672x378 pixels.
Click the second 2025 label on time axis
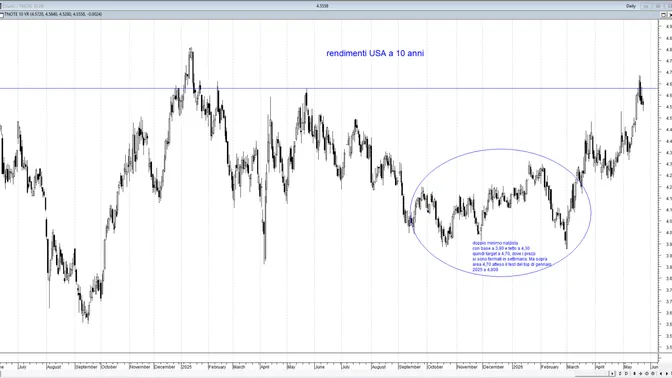click(518, 367)
